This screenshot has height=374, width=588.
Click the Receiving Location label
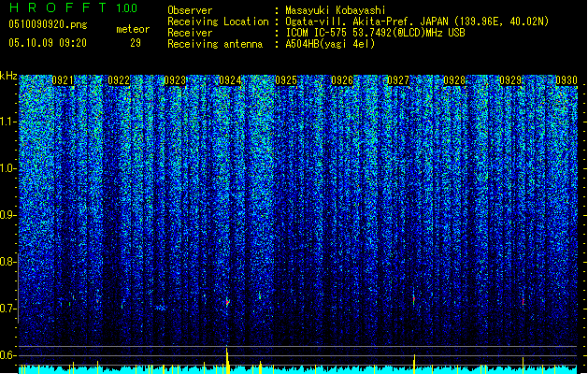(x=218, y=22)
